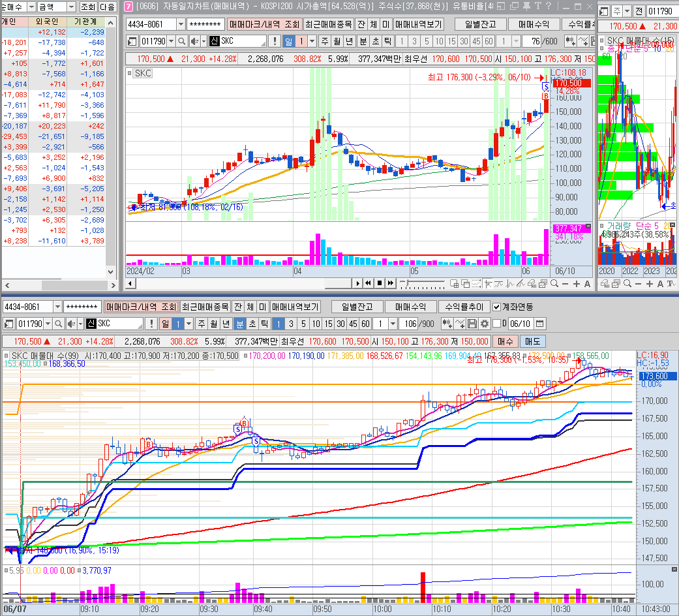
Task: Click the magnifier zoom icon under upper chart
Action: (554, 284)
